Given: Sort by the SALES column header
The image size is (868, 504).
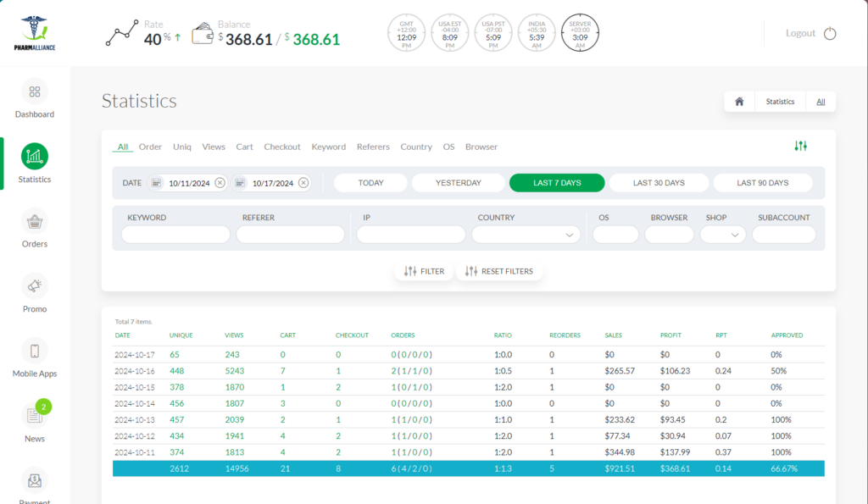Looking at the screenshot, I should (614, 335).
